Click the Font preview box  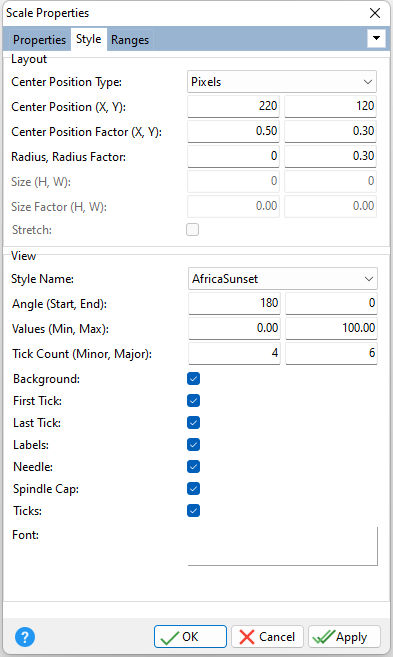point(283,546)
